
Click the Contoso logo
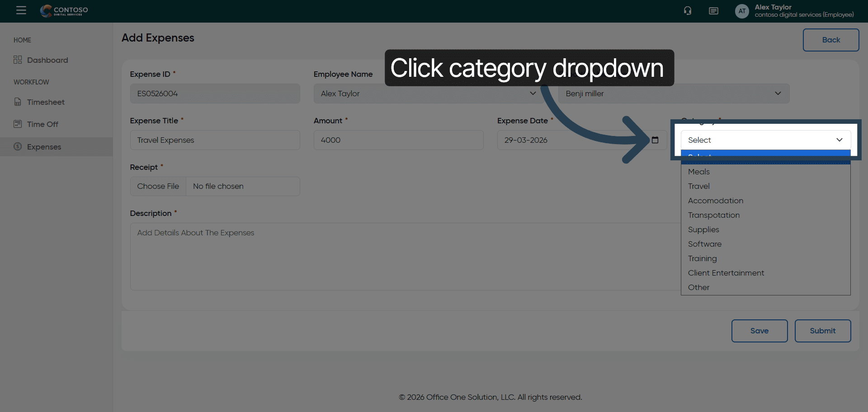pyautogui.click(x=64, y=11)
